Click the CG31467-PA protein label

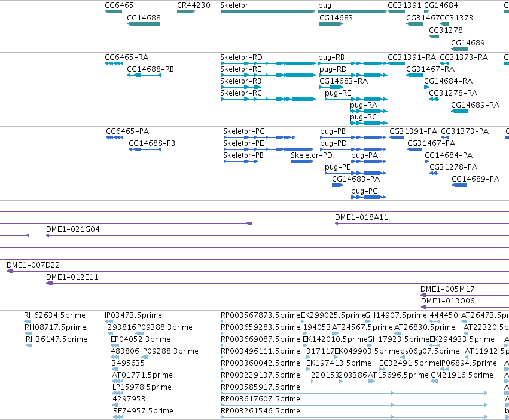[431, 143]
